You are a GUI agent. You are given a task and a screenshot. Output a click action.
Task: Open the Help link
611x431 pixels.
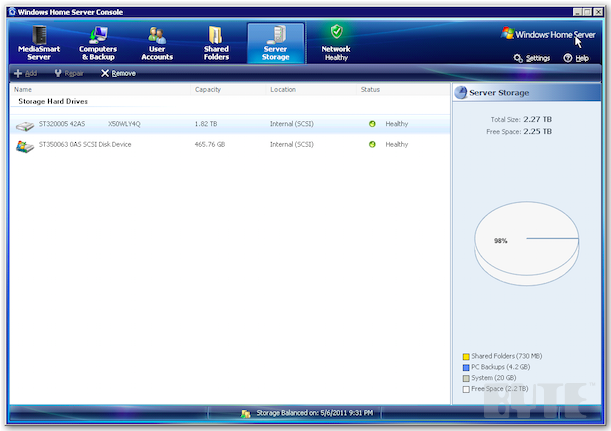(575, 58)
